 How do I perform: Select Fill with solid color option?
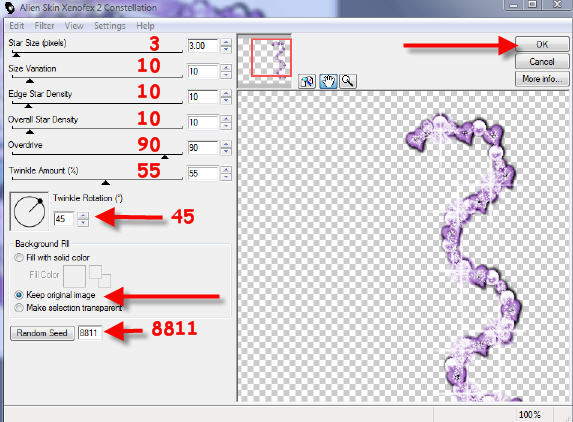tap(19, 258)
